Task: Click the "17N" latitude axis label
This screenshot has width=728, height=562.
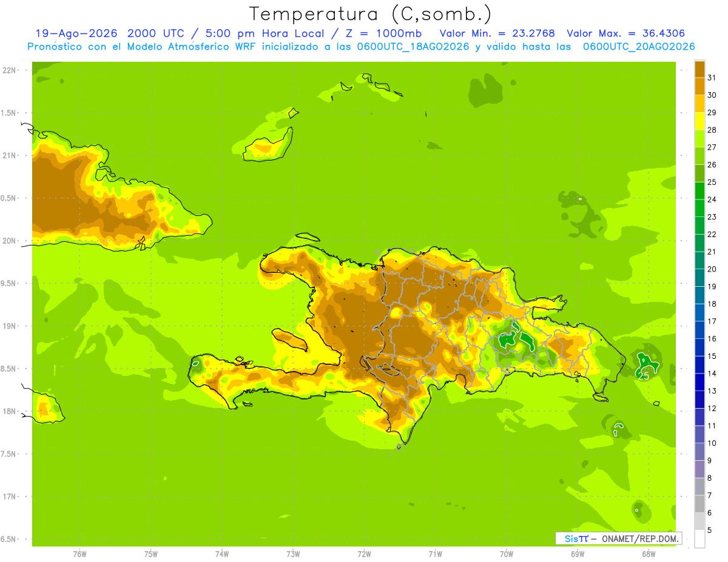Action: coord(8,497)
